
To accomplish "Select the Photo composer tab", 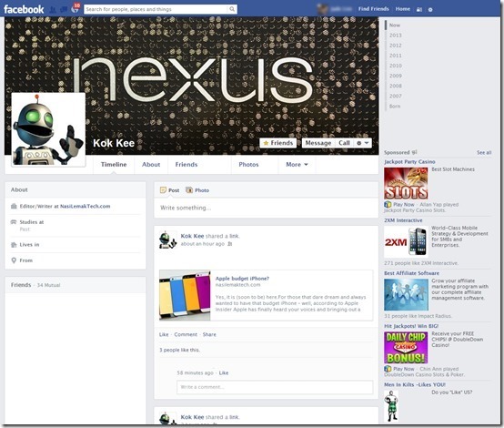I will click(x=197, y=190).
